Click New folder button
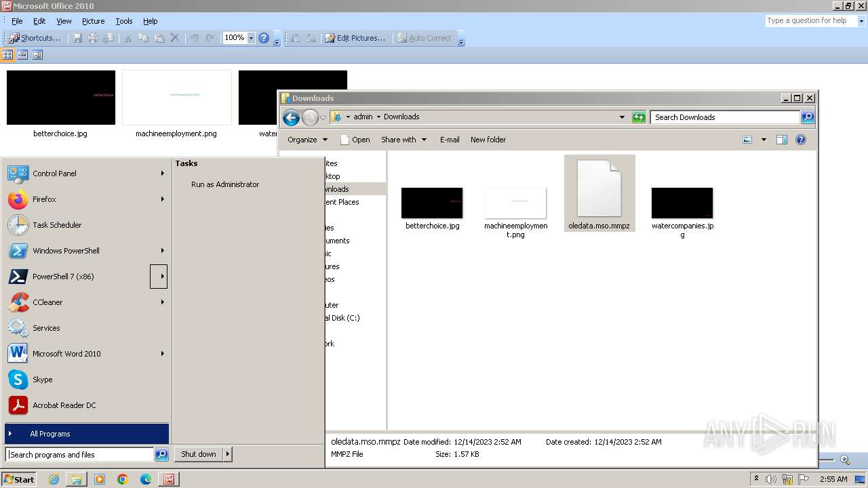Image resolution: width=868 pixels, height=488 pixels. point(488,140)
